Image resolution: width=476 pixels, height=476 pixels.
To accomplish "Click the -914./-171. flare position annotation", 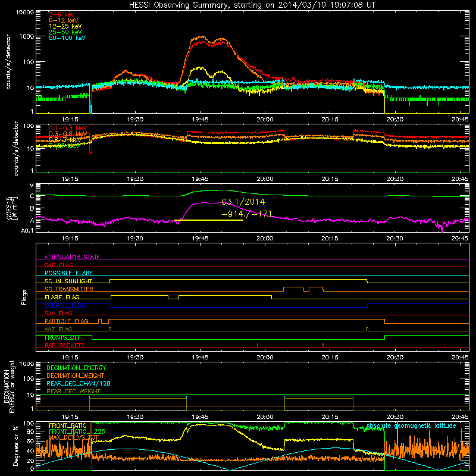I will 248,214.
